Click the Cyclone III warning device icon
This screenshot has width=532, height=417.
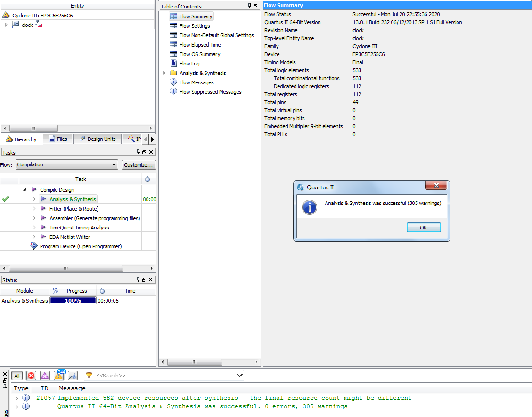coord(6,15)
